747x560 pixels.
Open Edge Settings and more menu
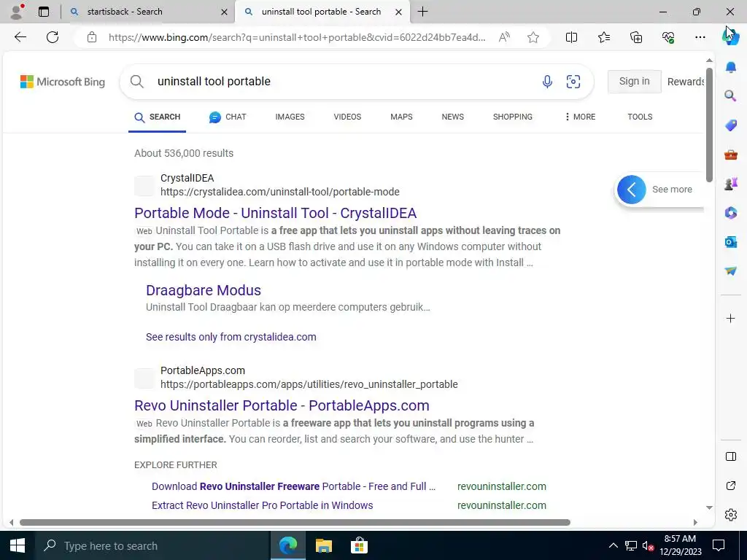coord(700,37)
